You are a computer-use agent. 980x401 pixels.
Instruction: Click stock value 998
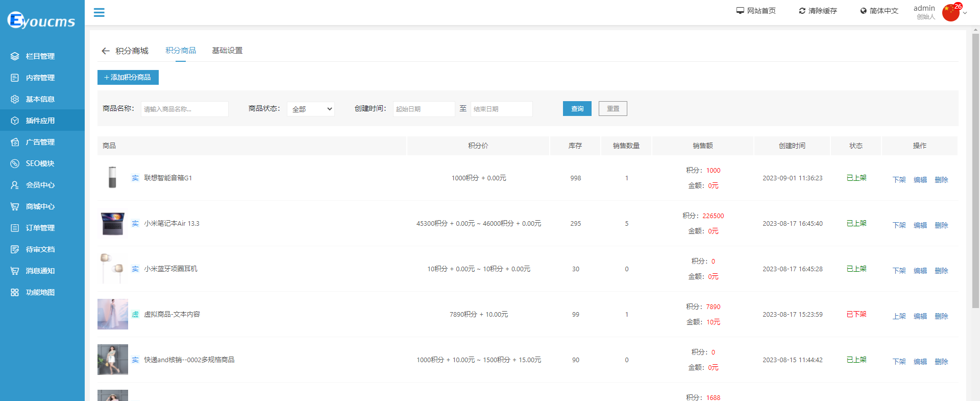576,178
